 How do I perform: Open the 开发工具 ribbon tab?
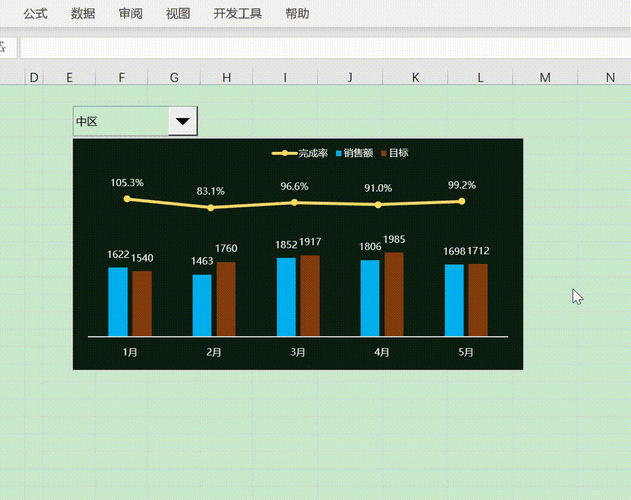(237, 14)
